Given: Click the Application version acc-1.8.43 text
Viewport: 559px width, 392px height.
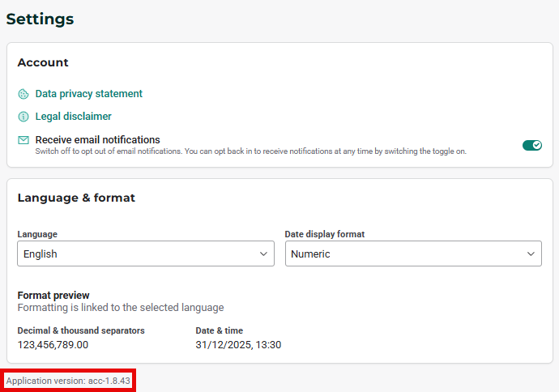Looking at the screenshot, I should click(68, 381).
